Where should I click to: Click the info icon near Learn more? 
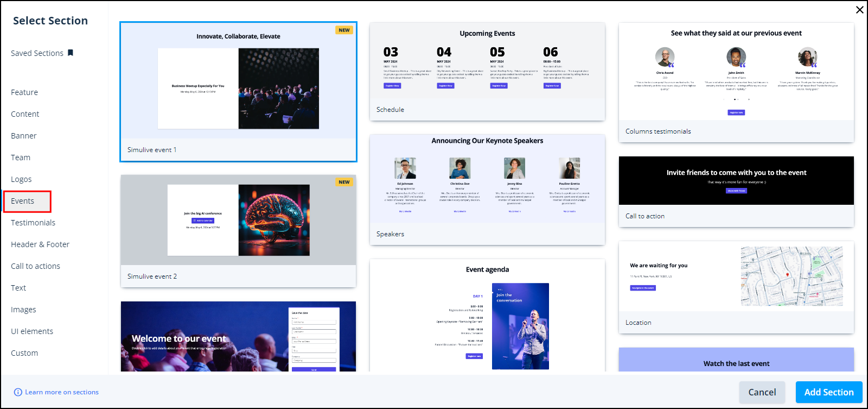[x=18, y=392]
